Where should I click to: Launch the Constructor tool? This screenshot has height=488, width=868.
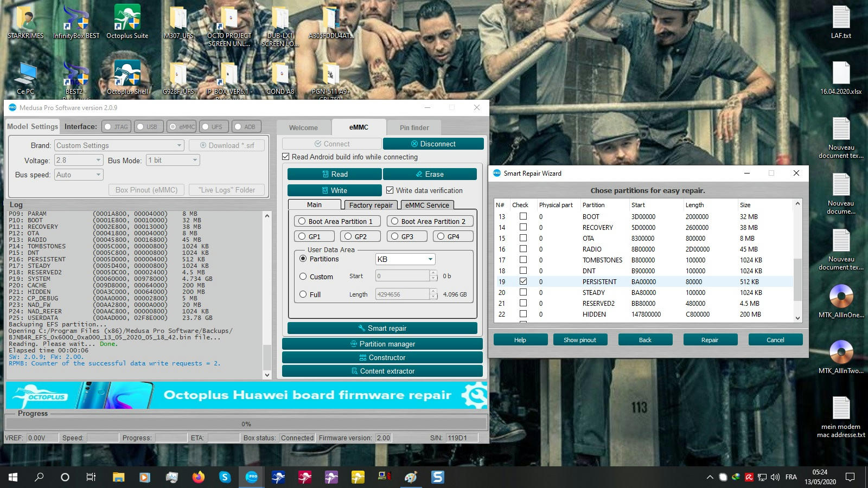pos(381,357)
